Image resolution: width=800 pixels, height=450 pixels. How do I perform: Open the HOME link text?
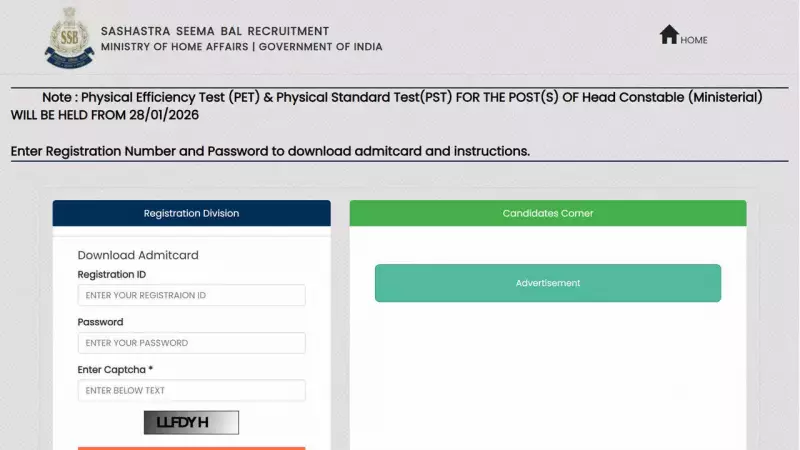pyautogui.click(x=694, y=40)
